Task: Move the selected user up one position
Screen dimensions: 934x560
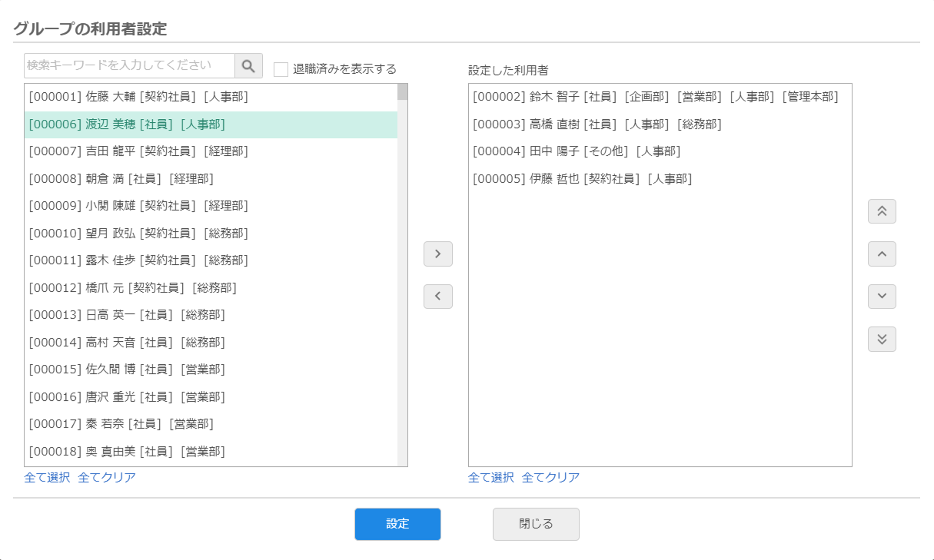Action: pyautogui.click(x=881, y=254)
